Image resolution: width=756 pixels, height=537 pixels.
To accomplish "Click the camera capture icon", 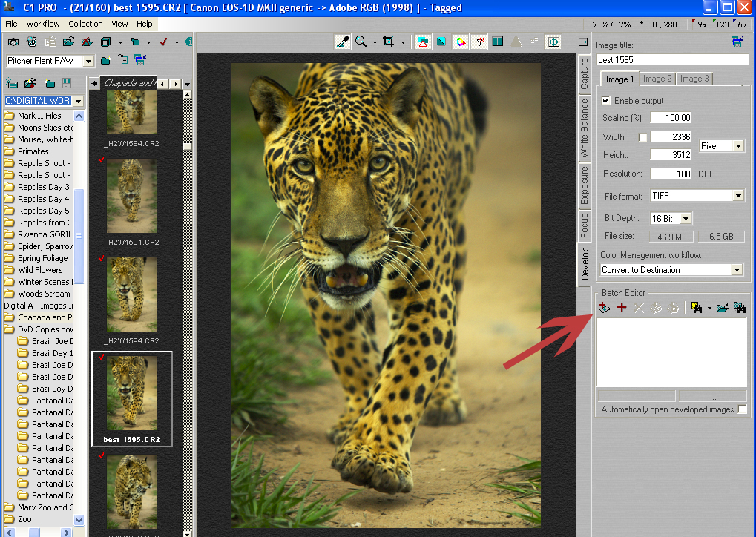I will click(x=13, y=42).
